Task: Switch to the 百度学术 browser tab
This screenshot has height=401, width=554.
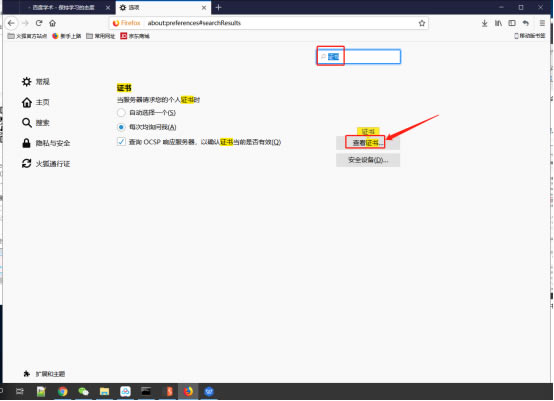Action: pyautogui.click(x=64, y=7)
